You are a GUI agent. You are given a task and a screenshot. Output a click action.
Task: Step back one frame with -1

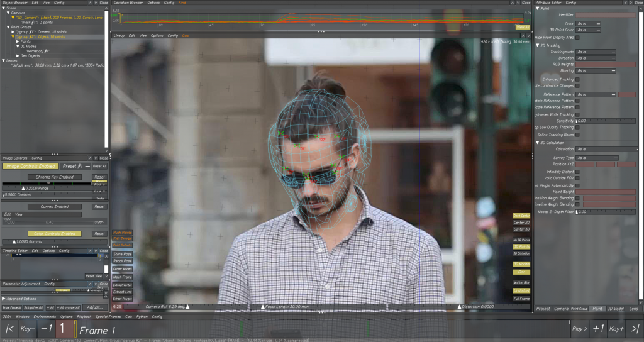(46, 329)
